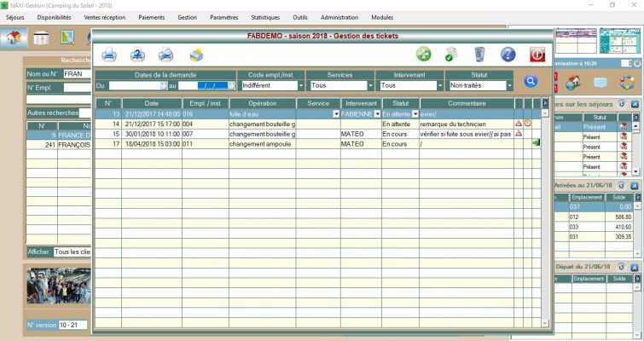Click the Commentaire column header

click(467, 103)
